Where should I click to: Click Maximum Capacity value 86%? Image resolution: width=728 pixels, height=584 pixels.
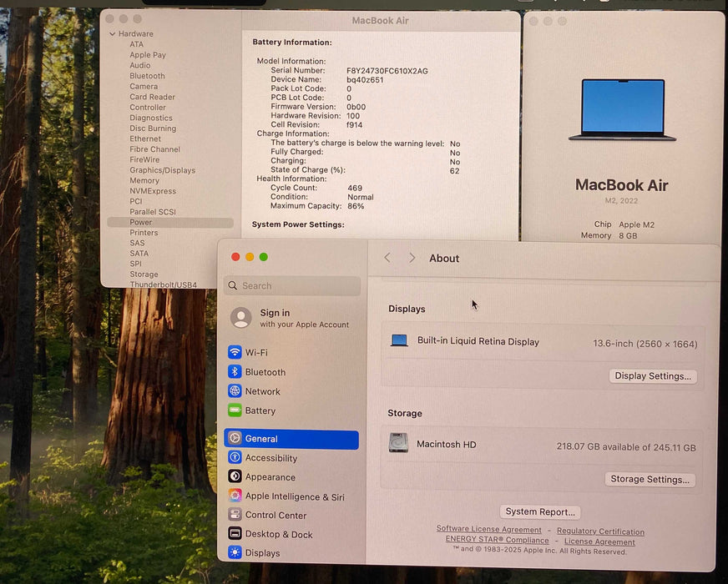coord(356,206)
